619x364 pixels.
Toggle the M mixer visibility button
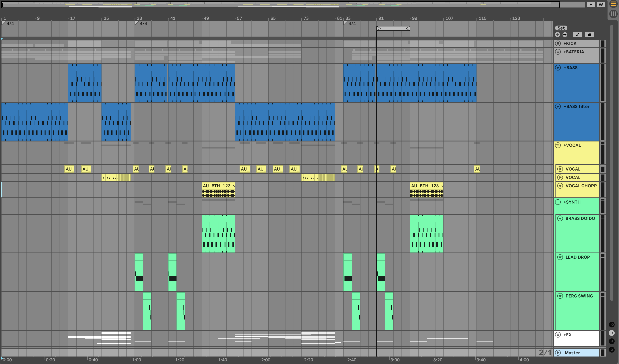pyautogui.click(x=612, y=341)
